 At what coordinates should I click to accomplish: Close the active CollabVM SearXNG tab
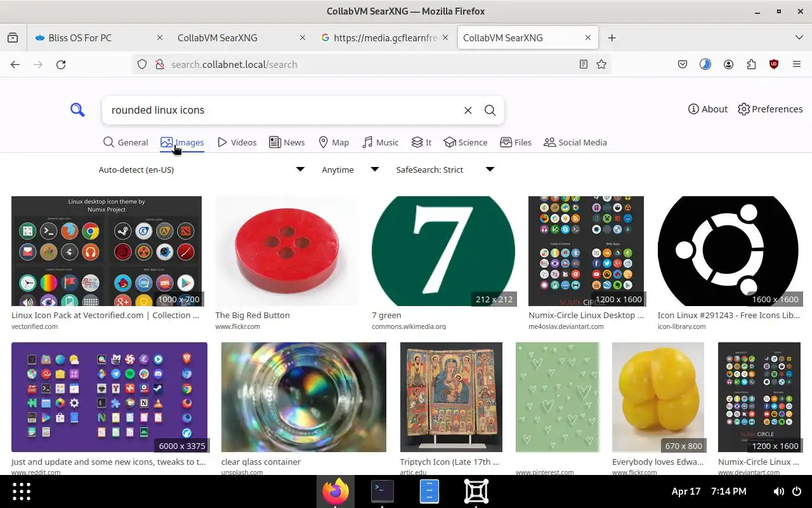tap(588, 37)
